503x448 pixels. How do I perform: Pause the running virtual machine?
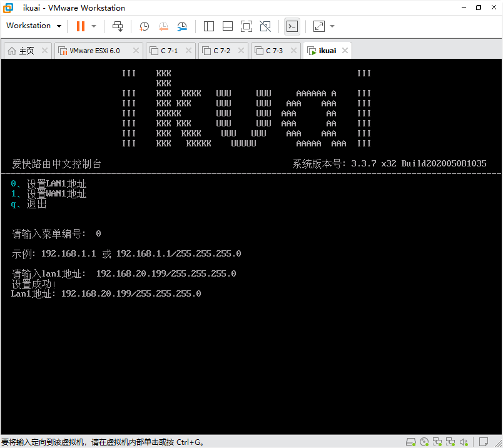[x=80, y=26]
